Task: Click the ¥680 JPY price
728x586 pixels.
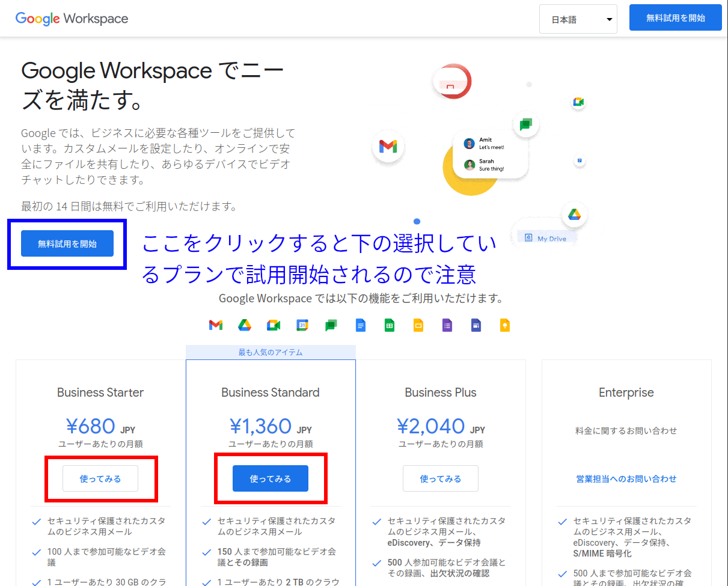Action: click(x=100, y=426)
